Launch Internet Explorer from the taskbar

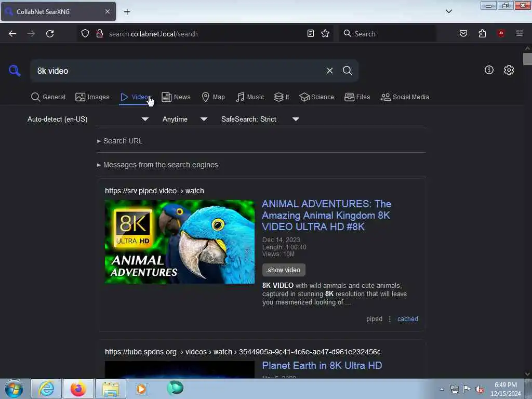click(46, 389)
